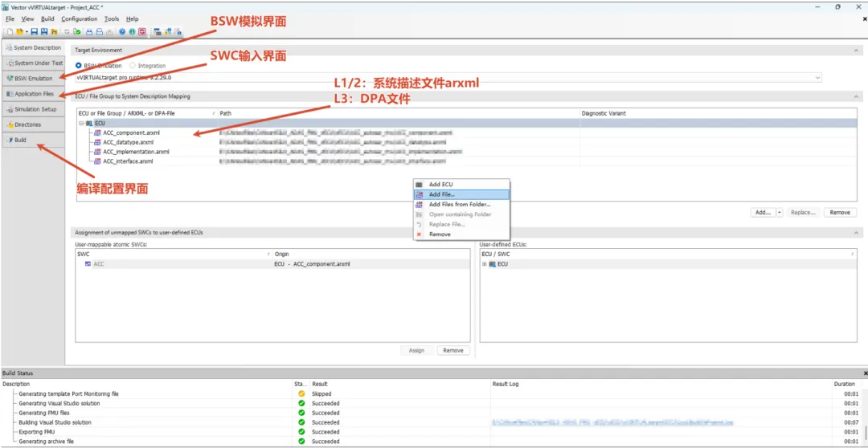Screen dimensions: 868x448
Task: Switch to the BSW Emulation side tab
Action: (33, 79)
